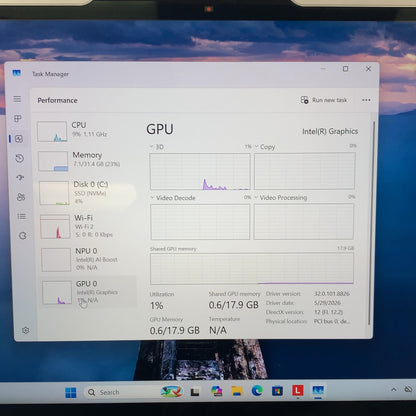Go to the Processes page icon

18,119
